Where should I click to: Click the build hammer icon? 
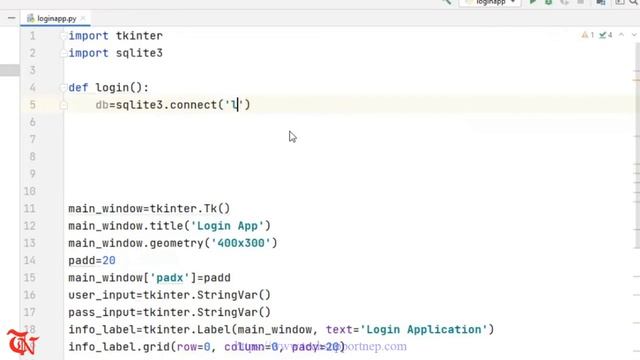(x=447, y=2)
